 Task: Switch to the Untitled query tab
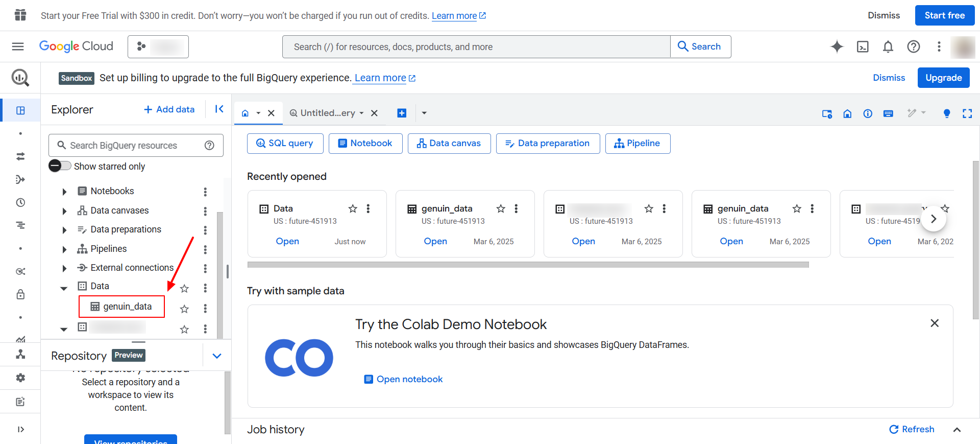point(327,113)
